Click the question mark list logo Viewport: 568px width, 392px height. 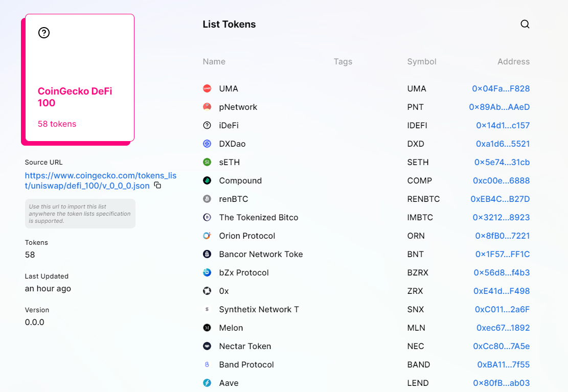[x=44, y=33]
